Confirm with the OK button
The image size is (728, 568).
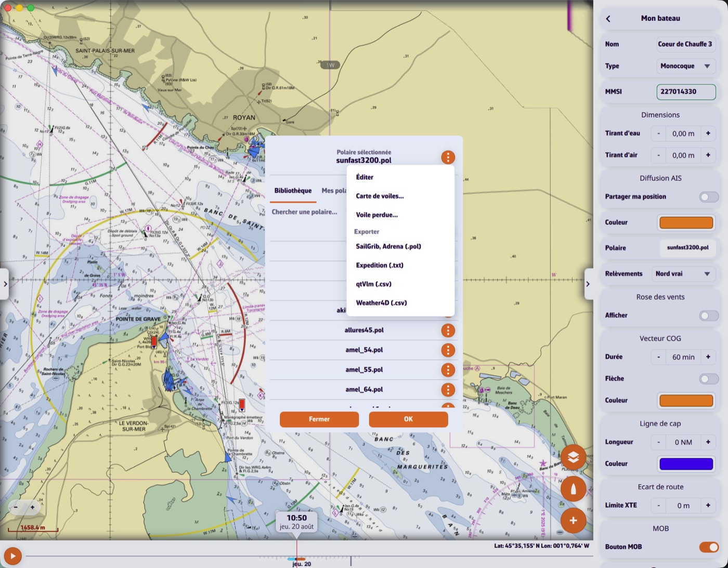pyautogui.click(x=408, y=419)
